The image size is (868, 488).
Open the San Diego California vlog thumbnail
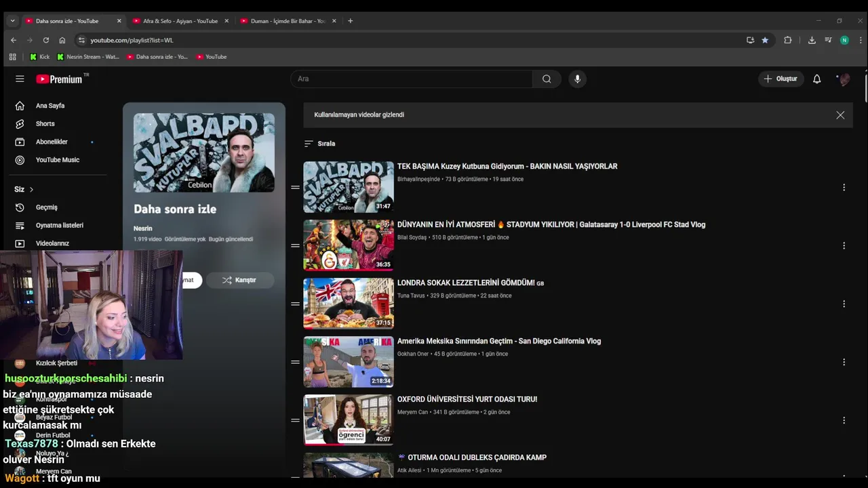coord(349,362)
